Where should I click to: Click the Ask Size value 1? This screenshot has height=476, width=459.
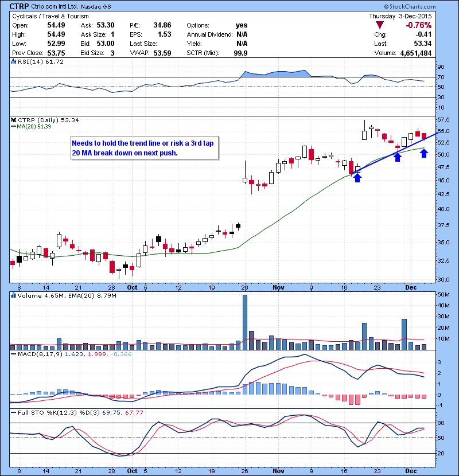pyautogui.click(x=112, y=34)
